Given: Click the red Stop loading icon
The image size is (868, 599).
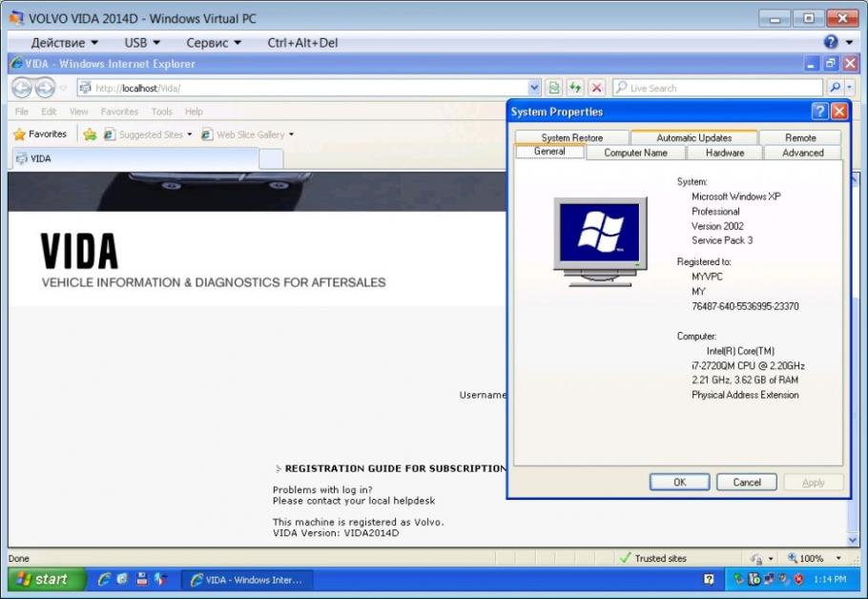Looking at the screenshot, I should (597, 88).
